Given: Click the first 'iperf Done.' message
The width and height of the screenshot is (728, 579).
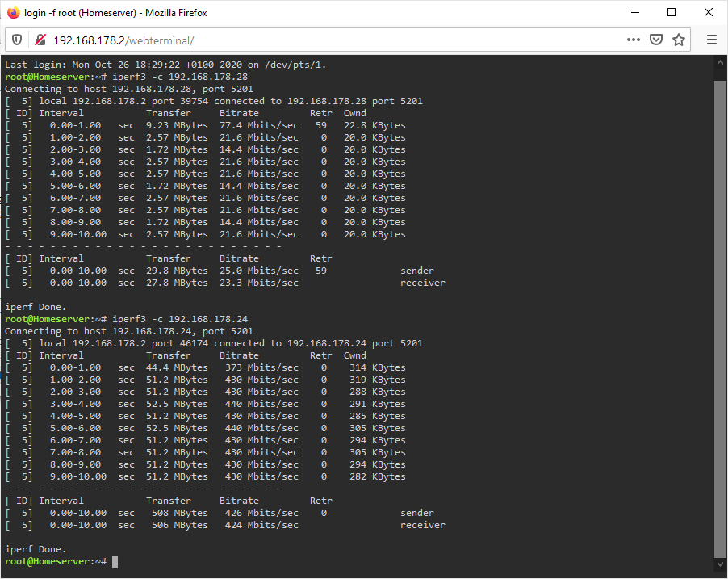Looking at the screenshot, I should pos(36,307).
